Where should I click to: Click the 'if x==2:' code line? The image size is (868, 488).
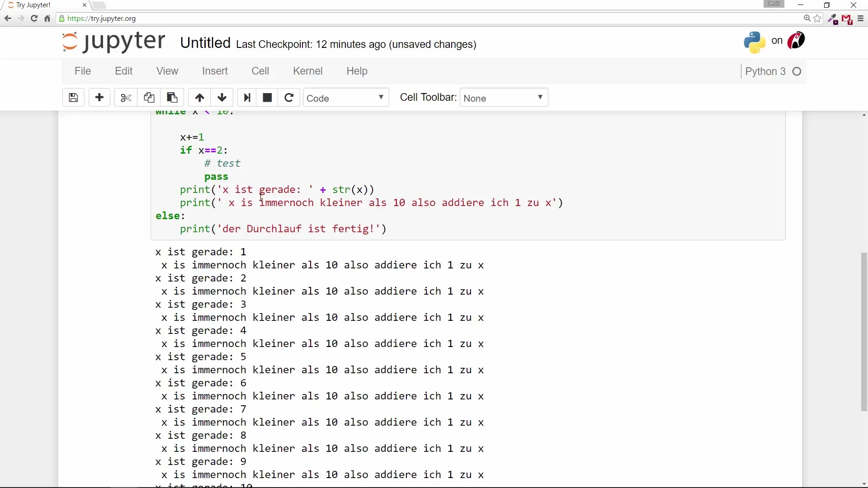pyautogui.click(x=204, y=150)
